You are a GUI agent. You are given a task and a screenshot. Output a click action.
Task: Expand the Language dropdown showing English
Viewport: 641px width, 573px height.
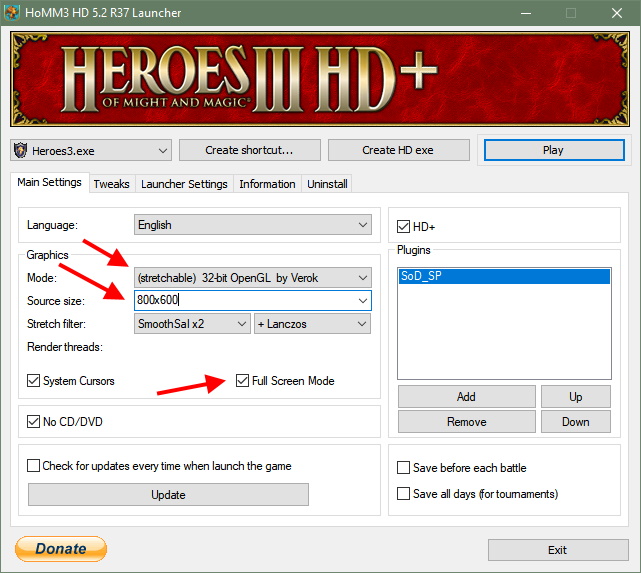(253, 225)
